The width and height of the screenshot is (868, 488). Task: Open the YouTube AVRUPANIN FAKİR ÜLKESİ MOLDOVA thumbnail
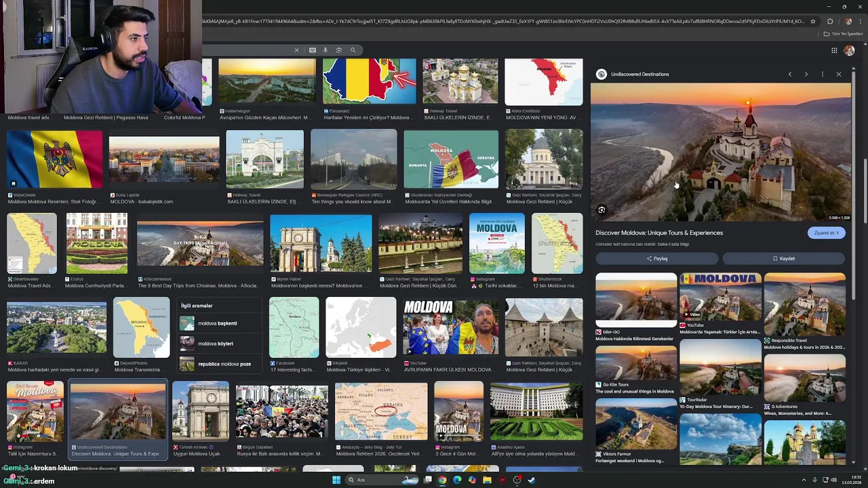(450, 327)
